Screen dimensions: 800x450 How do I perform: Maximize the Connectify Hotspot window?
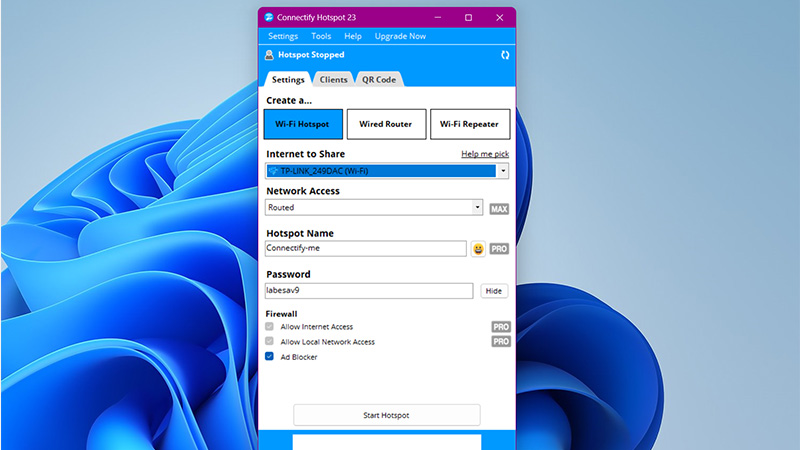click(x=468, y=17)
